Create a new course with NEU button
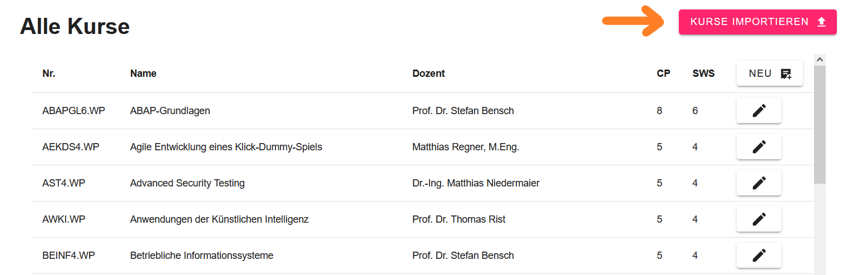Viewport: 868px width, 275px height. 769,73
